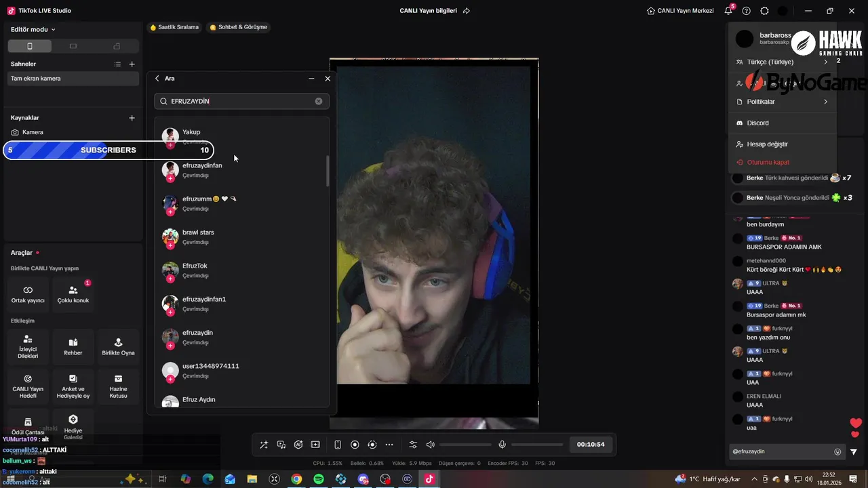Select the efruzaydinfan1 search result
This screenshot has height=488, width=868.
click(241, 304)
